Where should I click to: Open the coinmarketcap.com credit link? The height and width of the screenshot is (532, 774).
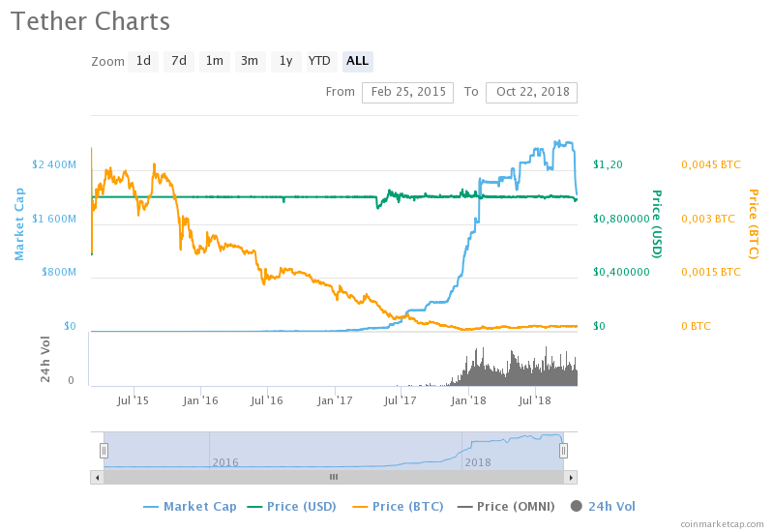click(722, 524)
